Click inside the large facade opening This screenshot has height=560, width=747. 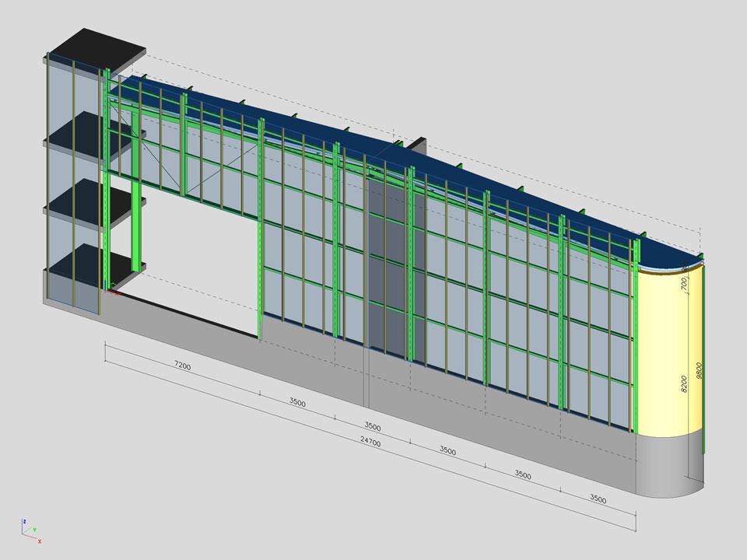tap(198, 257)
